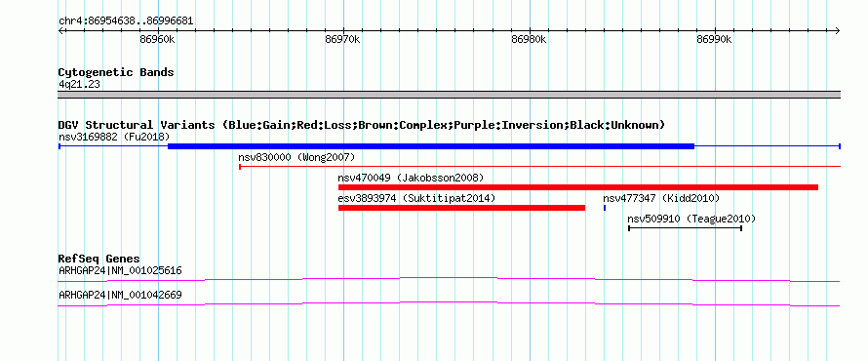Open the nsv830000 (Wong2007) variant label
Viewport: 868px width, 361px height.
pos(296,157)
